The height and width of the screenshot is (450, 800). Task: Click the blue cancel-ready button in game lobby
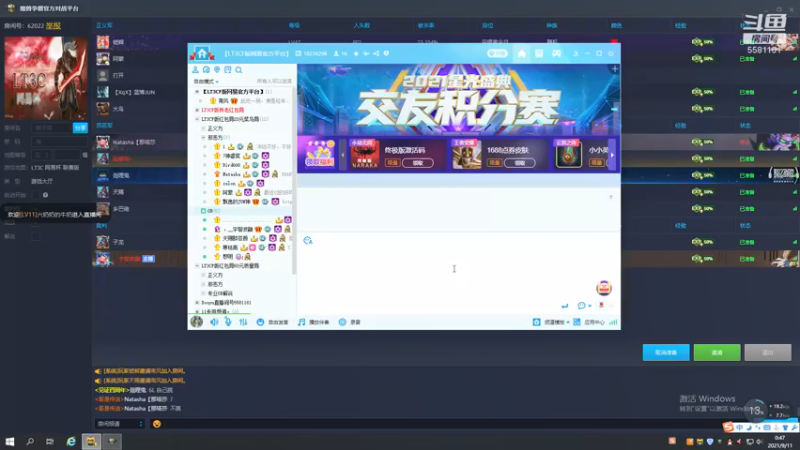[x=666, y=353]
